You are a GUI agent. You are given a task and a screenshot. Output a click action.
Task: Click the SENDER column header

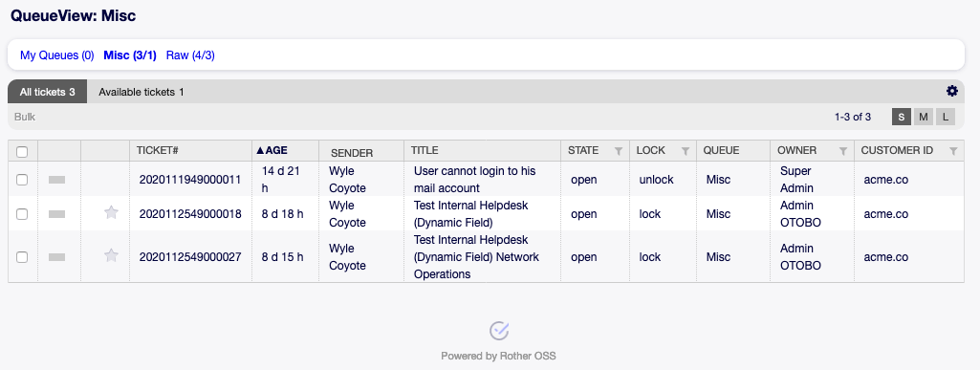[352, 153]
